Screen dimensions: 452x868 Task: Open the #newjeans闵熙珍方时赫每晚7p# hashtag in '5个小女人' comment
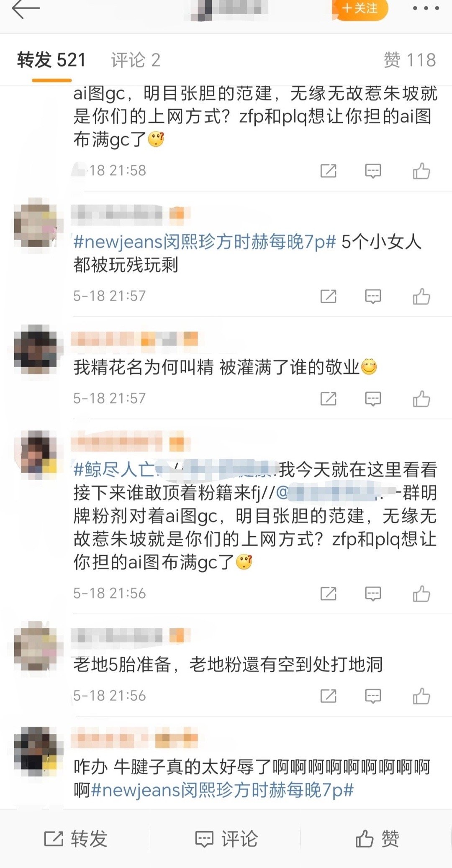click(205, 242)
